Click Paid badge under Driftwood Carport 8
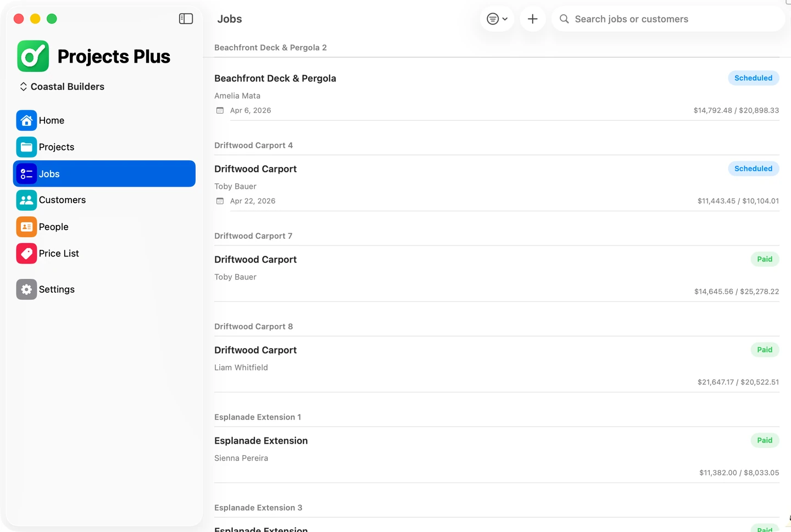This screenshot has width=791, height=532. (765, 350)
